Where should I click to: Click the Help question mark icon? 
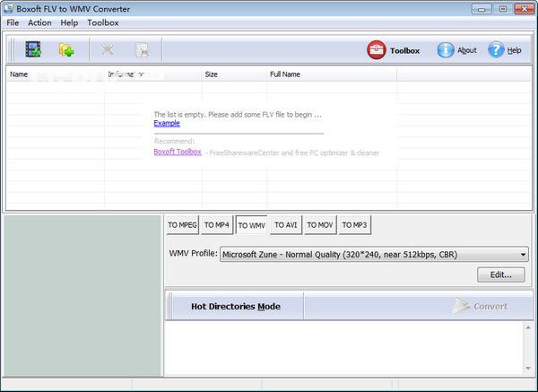tap(496, 50)
